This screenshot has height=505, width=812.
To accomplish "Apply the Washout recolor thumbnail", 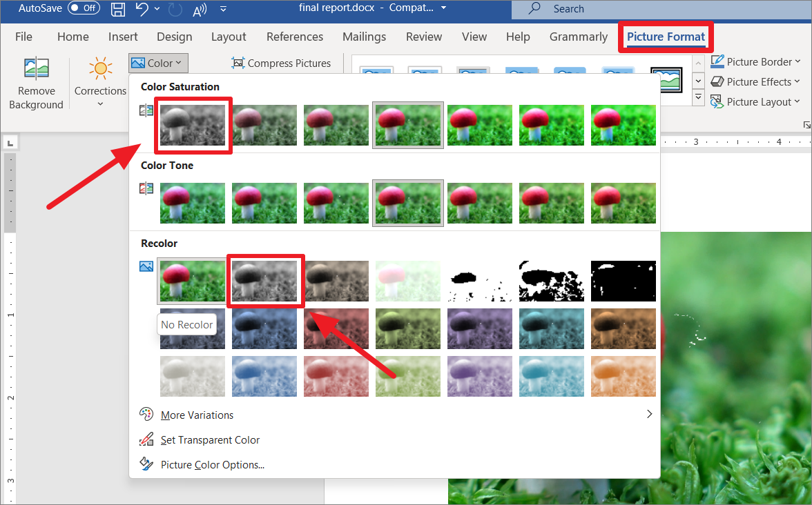I will (x=408, y=281).
